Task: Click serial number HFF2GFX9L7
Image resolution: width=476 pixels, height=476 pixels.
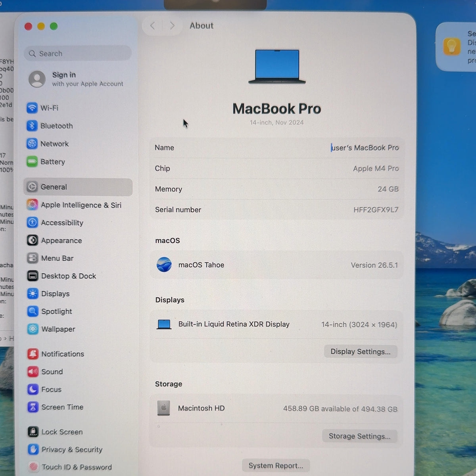Action: pyautogui.click(x=376, y=210)
